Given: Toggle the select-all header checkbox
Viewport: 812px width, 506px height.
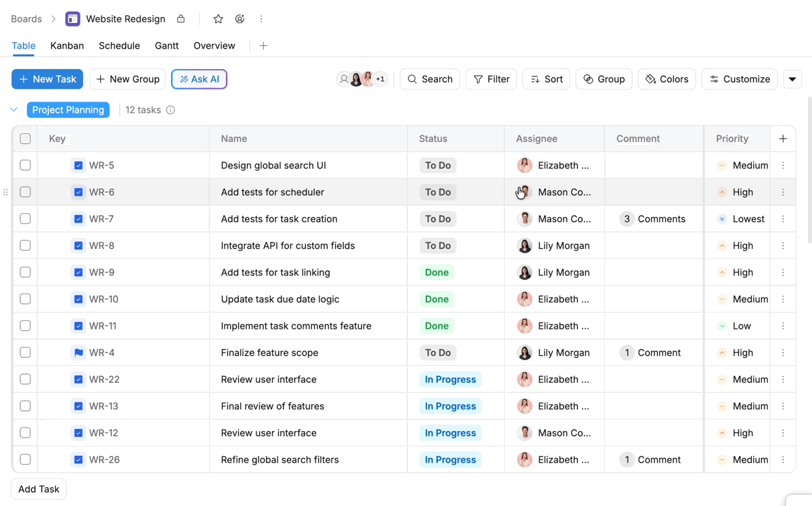Looking at the screenshot, I should point(25,139).
